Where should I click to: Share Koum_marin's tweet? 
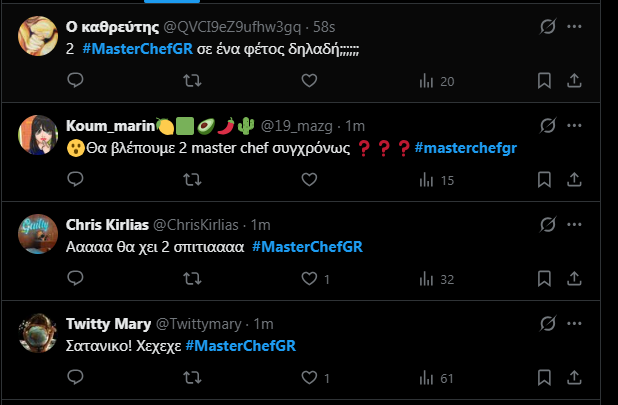[573, 180]
